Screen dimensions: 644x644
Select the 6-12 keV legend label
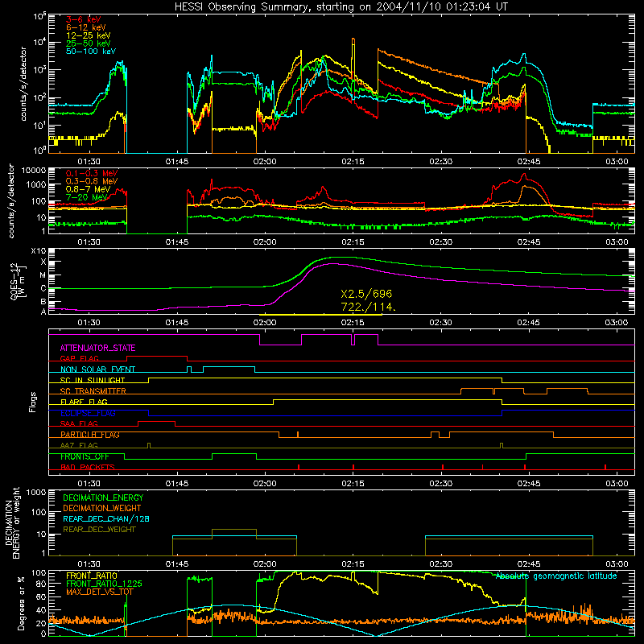86,27
